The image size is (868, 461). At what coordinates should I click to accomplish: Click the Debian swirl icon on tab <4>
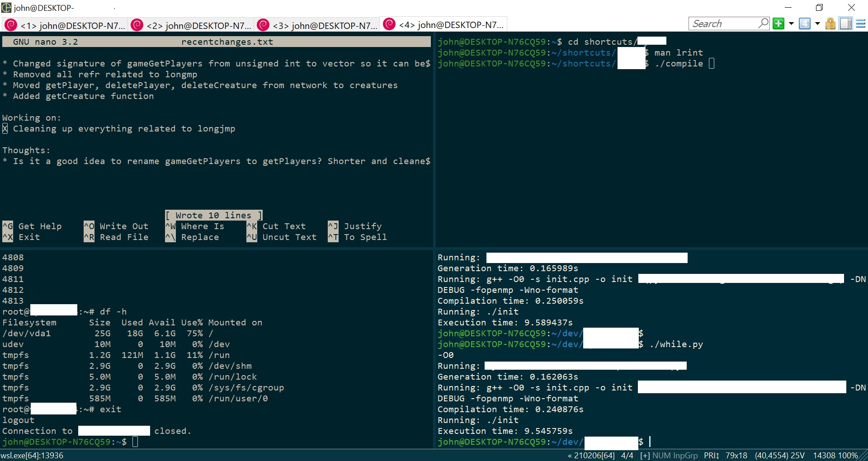pos(389,24)
